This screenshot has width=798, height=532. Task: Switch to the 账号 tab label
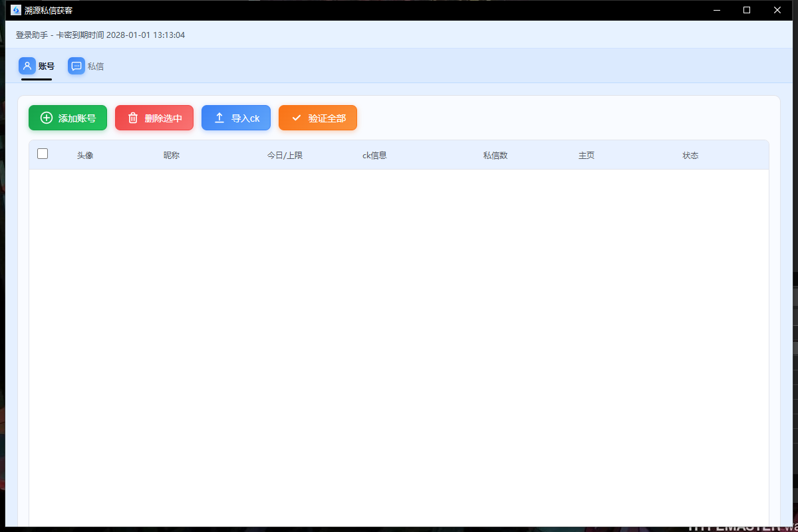(x=47, y=66)
